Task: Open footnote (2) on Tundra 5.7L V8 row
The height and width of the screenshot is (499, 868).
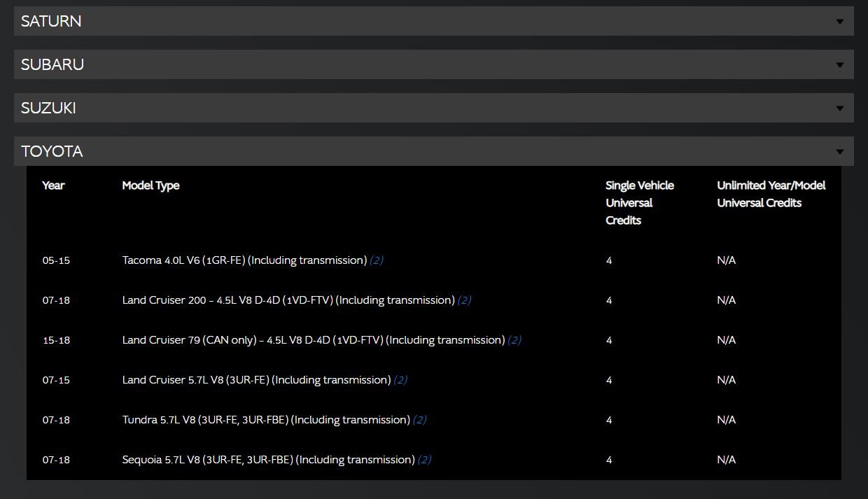Action: [x=419, y=420]
